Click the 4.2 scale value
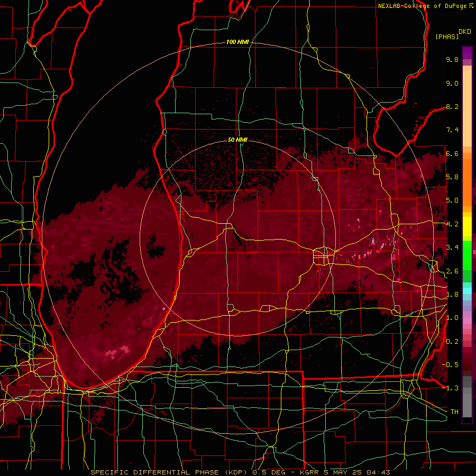Viewport: 476px width, 476px height. click(452, 224)
